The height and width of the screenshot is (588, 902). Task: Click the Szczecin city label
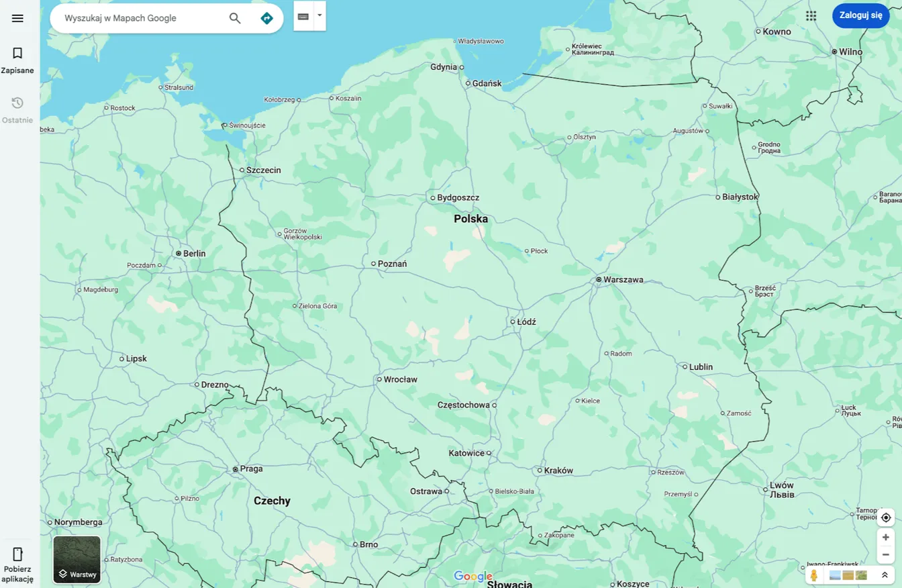[264, 170]
